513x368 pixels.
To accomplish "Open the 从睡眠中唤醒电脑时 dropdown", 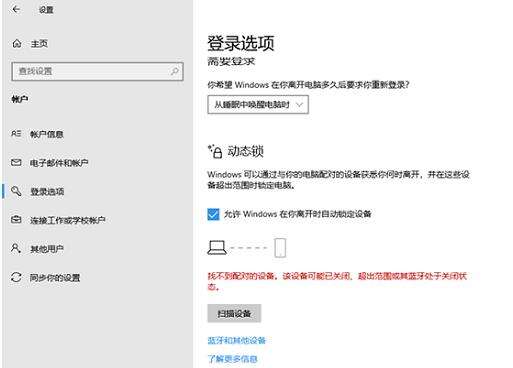I will [258, 105].
